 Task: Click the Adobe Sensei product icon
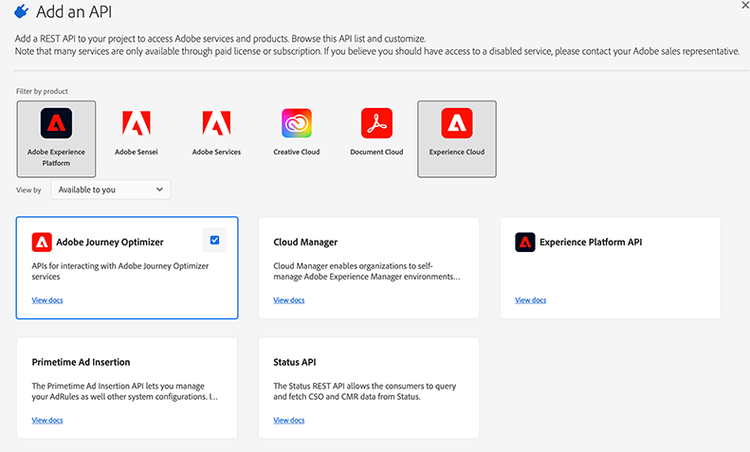click(136, 124)
